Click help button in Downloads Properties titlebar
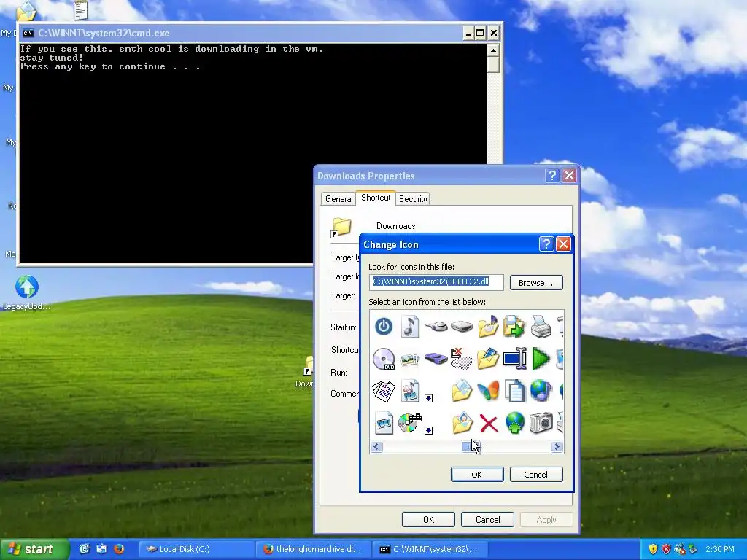Image resolution: width=747 pixels, height=560 pixels. [x=552, y=176]
